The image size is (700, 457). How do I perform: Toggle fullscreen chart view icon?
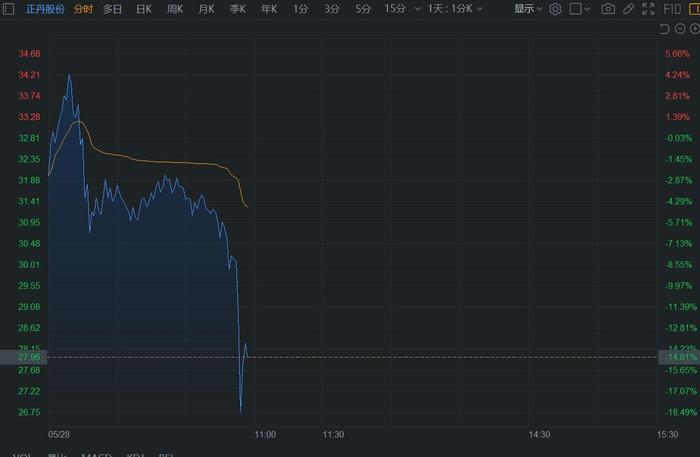[x=648, y=9]
